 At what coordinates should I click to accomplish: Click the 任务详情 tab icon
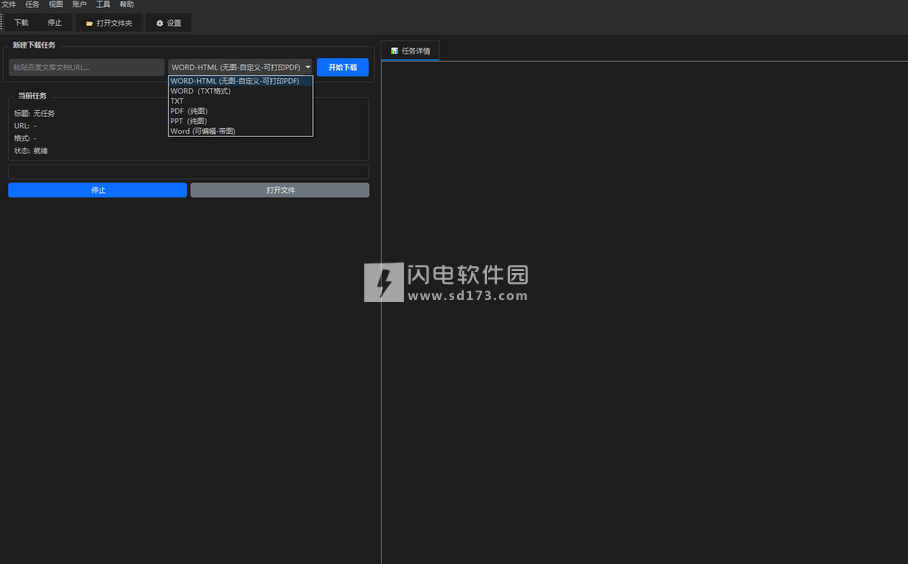395,51
